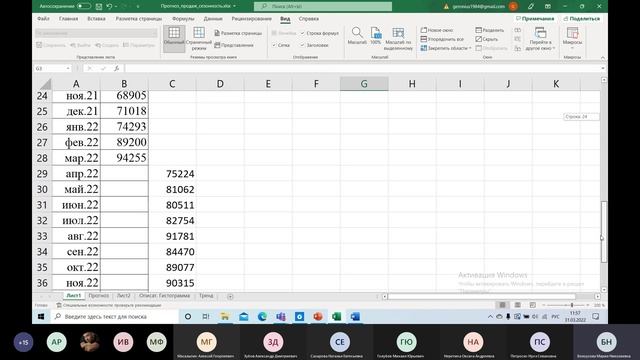Click the save icon in title bar
The height and width of the screenshot is (360, 640).
(99, 7)
